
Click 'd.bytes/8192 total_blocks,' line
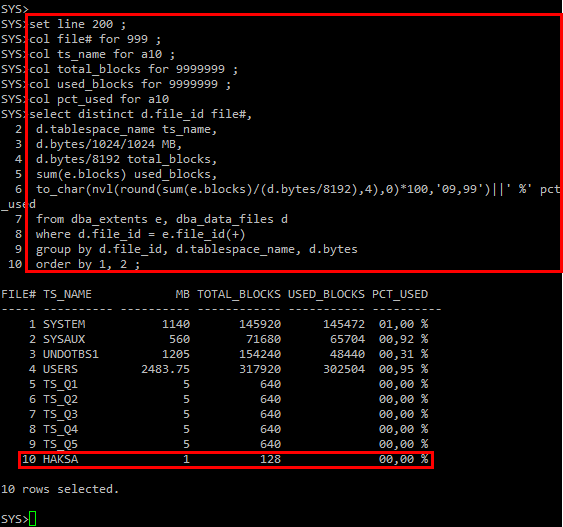coord(126,159)
